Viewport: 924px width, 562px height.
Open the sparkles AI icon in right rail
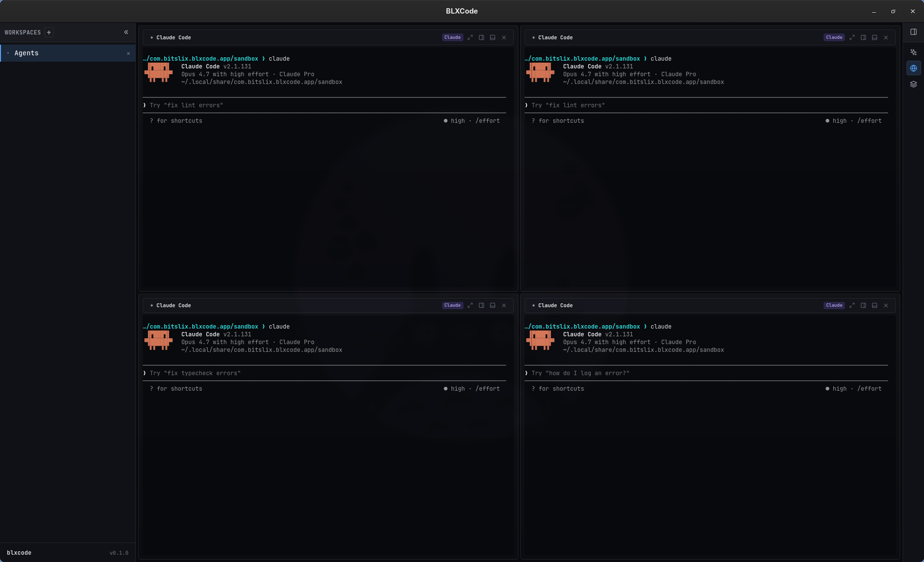[913, 52]
